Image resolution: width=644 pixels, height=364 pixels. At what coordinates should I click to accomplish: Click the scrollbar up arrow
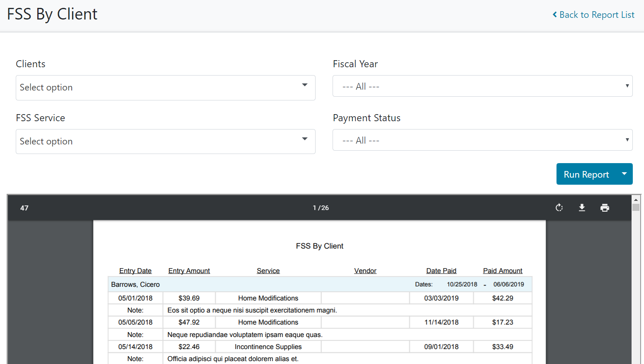[x=636, y=200]
